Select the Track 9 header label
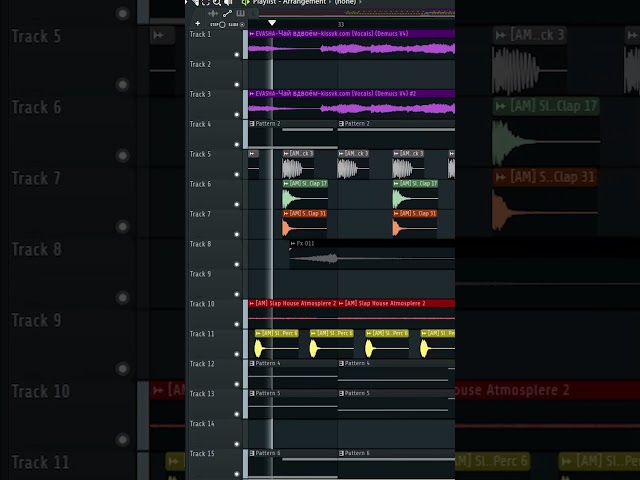The height and width of the screenshot is (480, 640). click(200, 274)
